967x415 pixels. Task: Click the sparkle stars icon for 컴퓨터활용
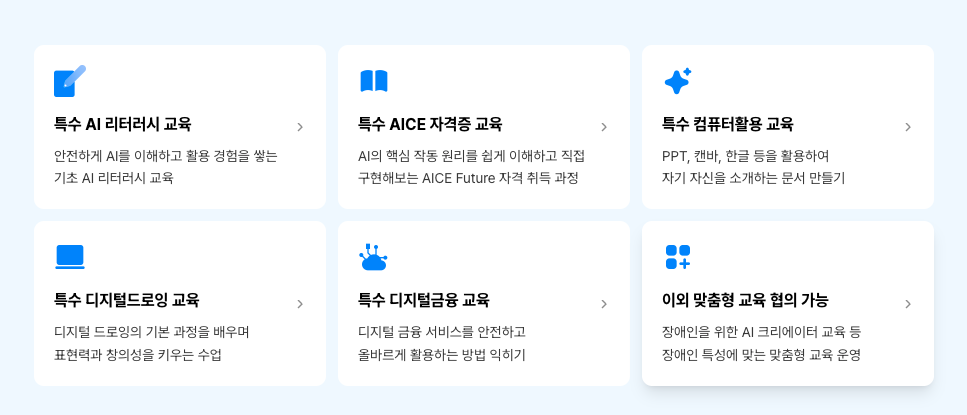[x=677, y=81]
